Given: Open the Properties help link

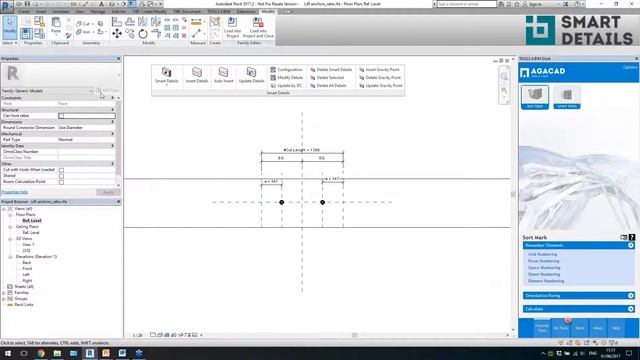Looking at the screenshot, I should (x=15, y=192).
